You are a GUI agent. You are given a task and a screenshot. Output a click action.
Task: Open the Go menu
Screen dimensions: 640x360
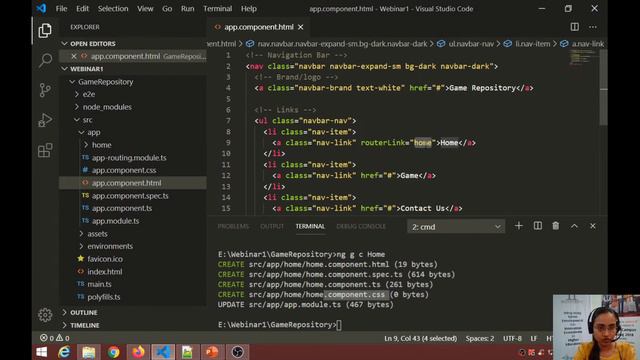[167, 9]
